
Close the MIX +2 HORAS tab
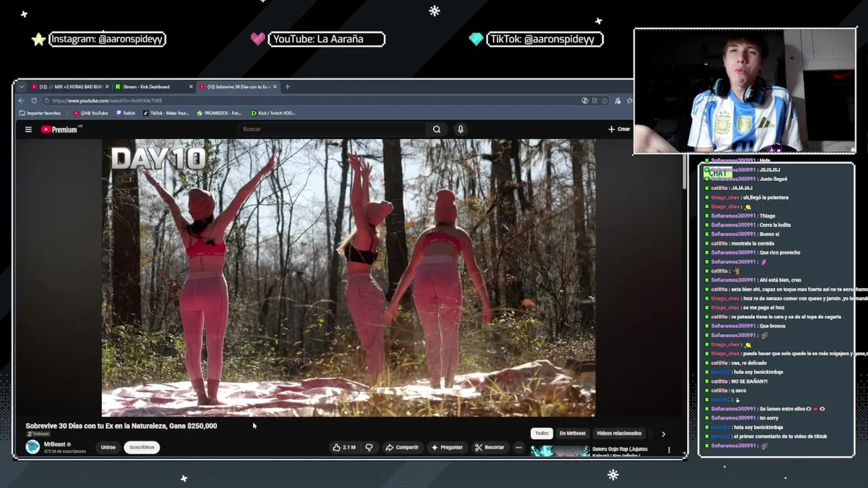click(106, 87)
